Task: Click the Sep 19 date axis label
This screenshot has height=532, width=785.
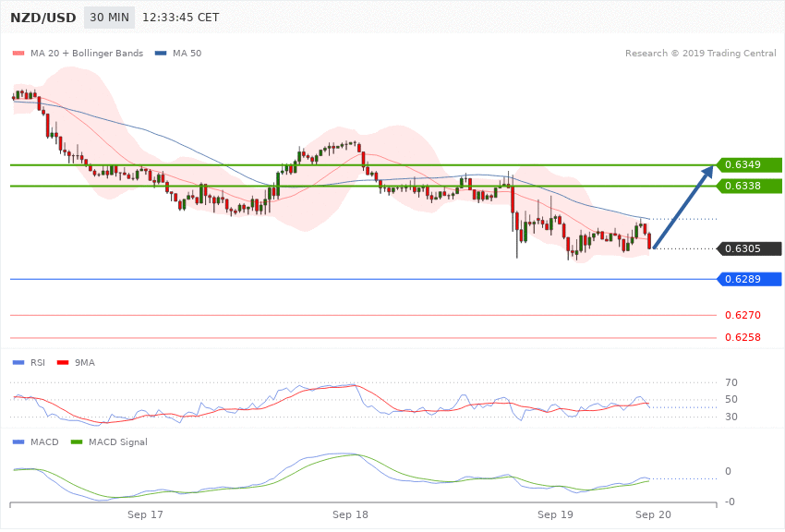Action: 555,514
